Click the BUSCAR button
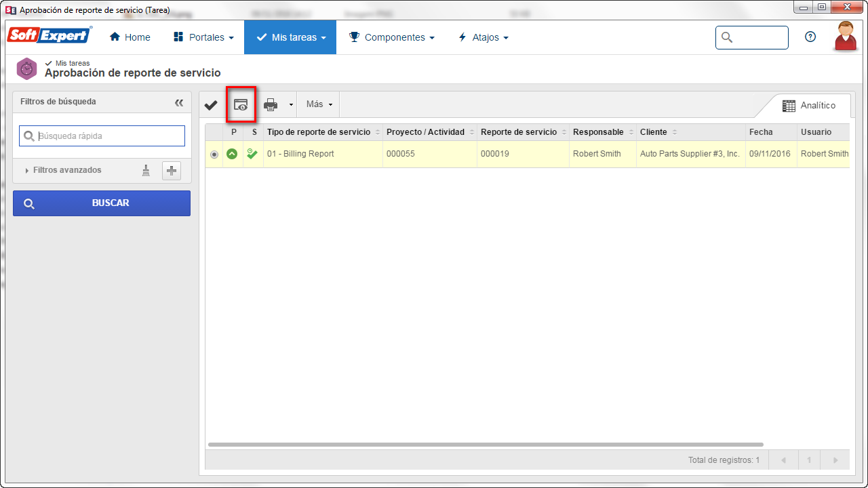The height and width of the screenshot is (488, 868). pos(102,203)
